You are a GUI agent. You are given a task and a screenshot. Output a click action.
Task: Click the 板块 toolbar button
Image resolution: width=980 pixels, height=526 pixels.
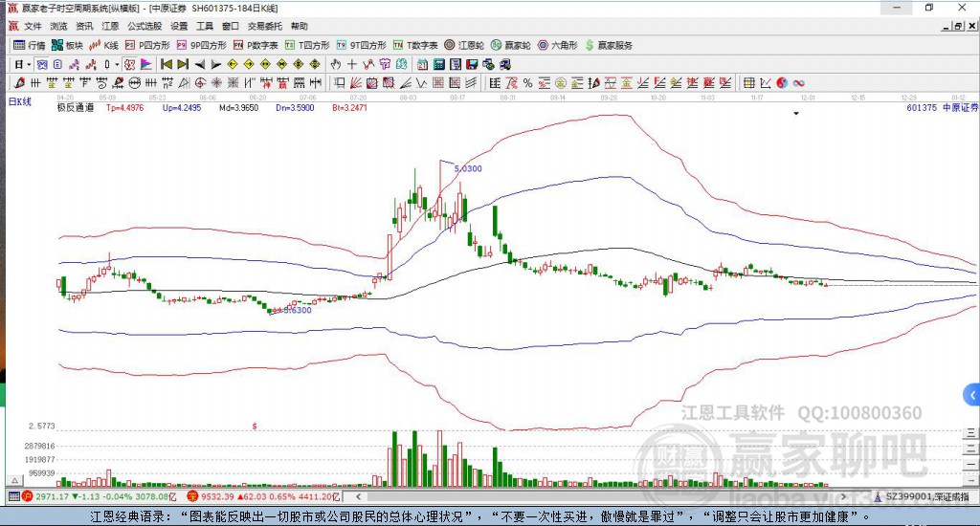click(x=68, y=45)
